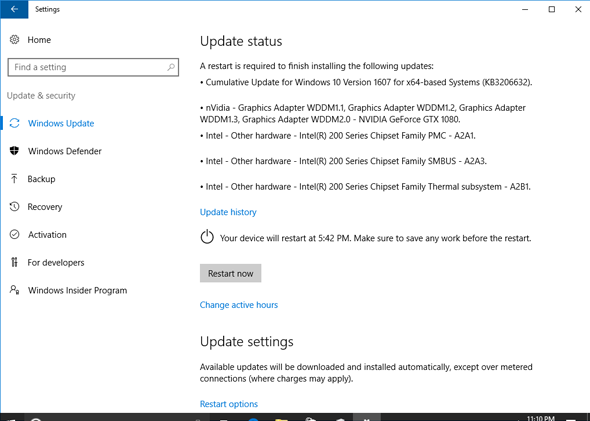Open the Change active hours link
This screenshot has height=421, width=590.
239,305
